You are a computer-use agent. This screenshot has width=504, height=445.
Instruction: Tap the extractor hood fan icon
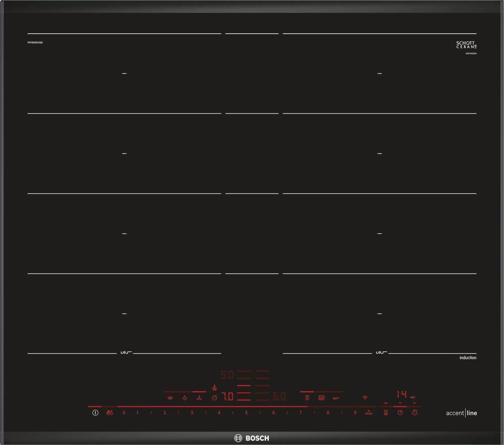coord(198,398)
